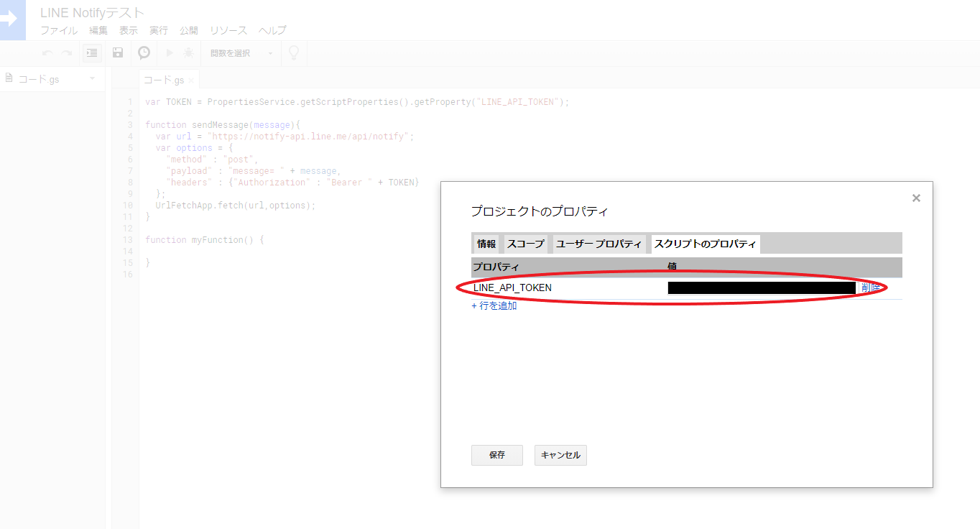Image resolution: width=980 pixels, height=529 pixels.
Task: Switch to the ユーザー プロパティ tab
Action: [599, 244]
